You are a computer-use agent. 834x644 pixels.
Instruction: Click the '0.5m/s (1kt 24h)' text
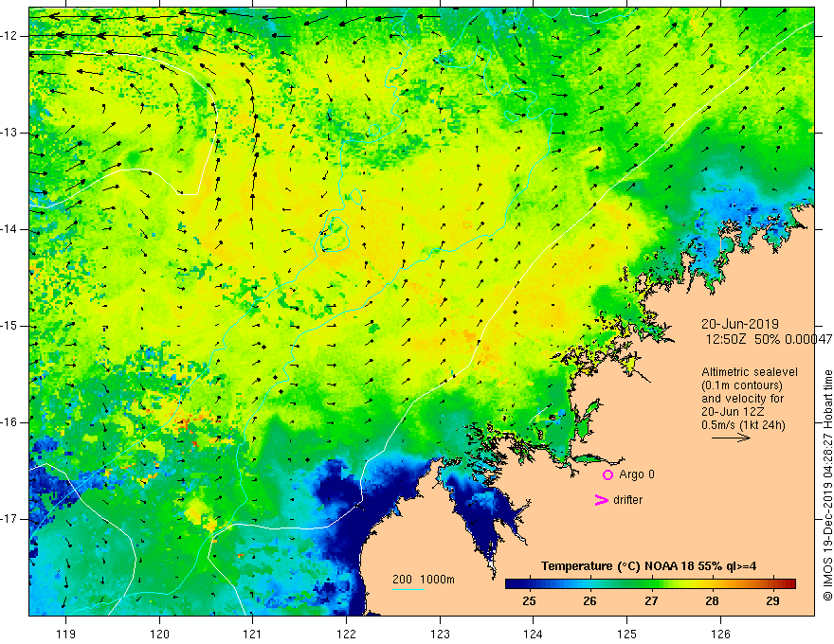[743, 425]
